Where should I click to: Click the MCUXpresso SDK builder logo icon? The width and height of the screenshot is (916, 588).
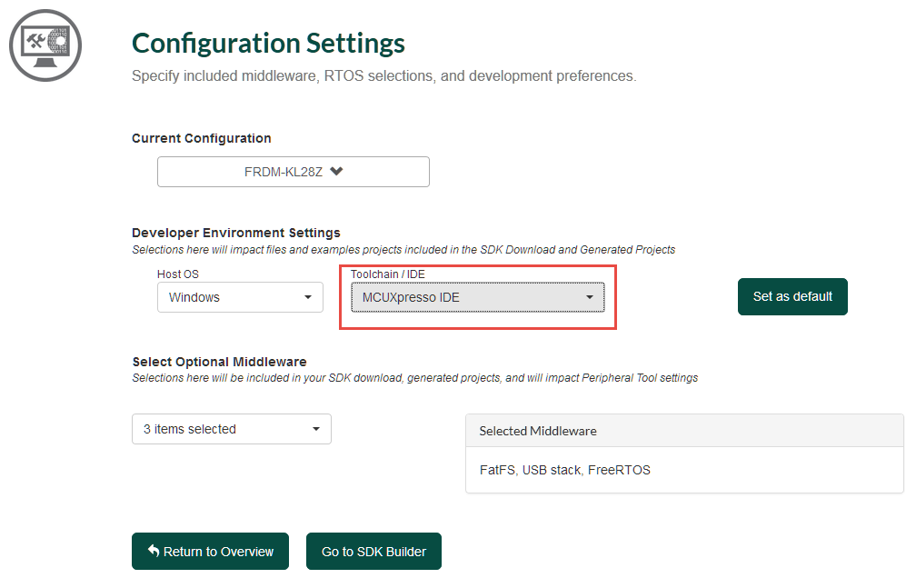(45, 45)
